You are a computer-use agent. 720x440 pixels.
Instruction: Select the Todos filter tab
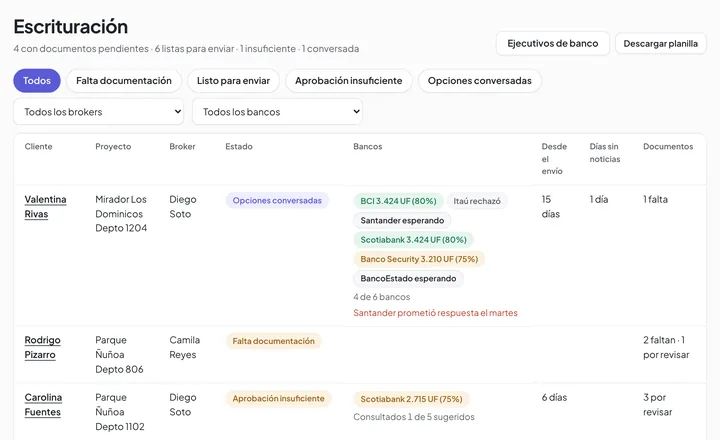[37, 81]
